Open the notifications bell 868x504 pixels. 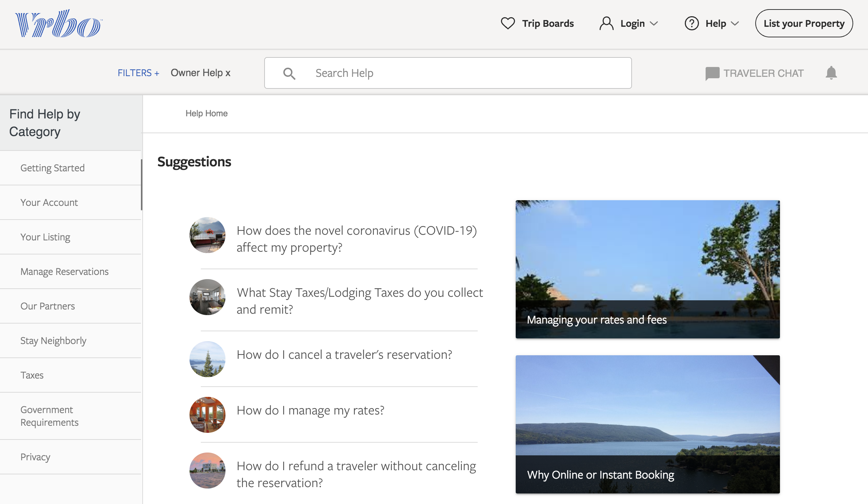[x=831, y=73]
